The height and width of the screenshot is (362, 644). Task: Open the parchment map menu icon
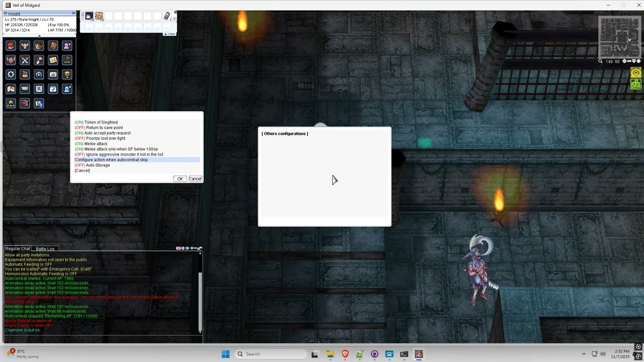pyautogui.click(x=53, y=60)
